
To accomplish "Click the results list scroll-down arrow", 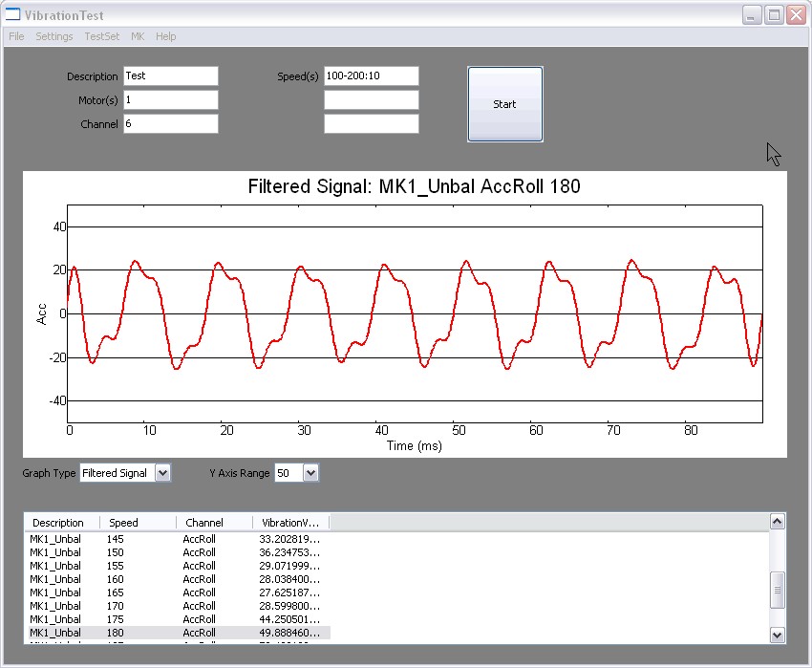I will click(x=778, y=635).
